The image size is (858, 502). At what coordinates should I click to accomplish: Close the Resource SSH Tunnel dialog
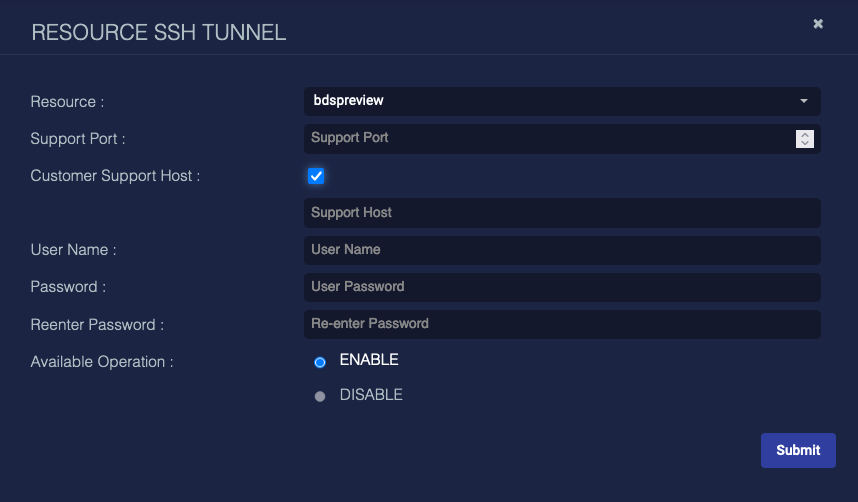point(818,24)
